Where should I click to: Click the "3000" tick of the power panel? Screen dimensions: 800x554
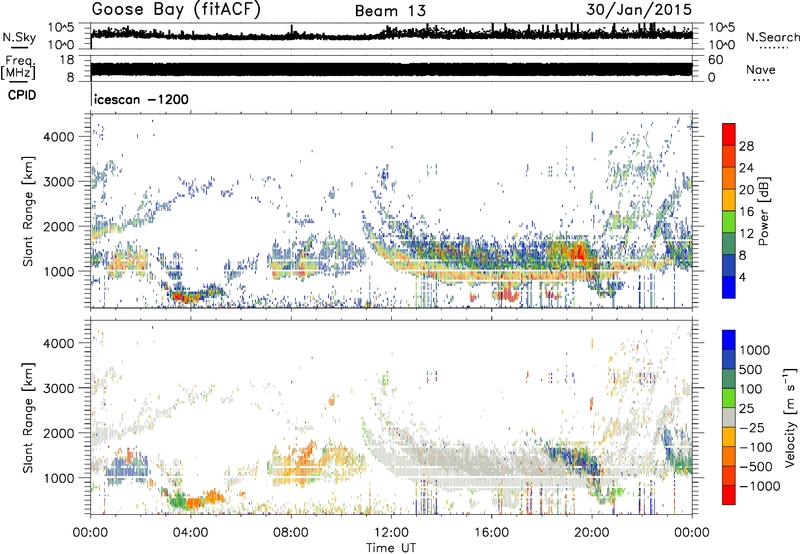pyautogui.click(x=59, y=182)
